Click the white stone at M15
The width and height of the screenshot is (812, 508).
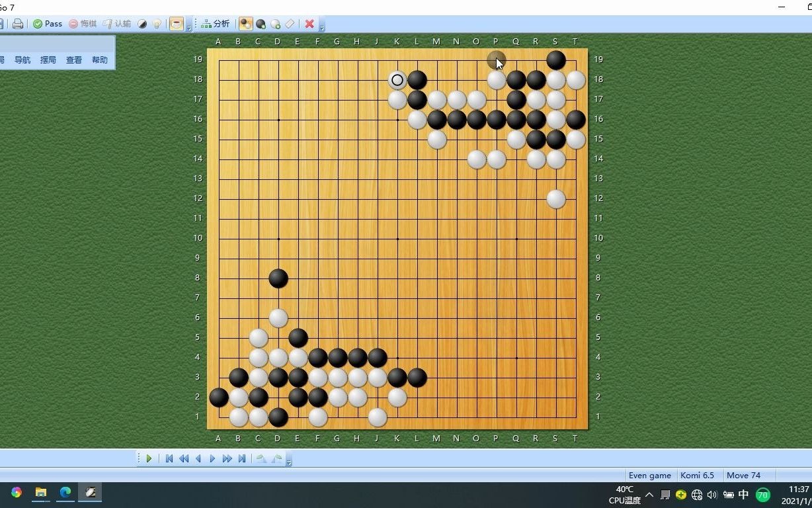click(x=437, y=140)
